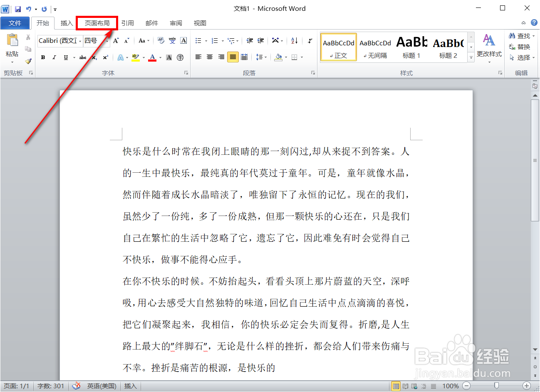This screenshot has height=392, width=540.
Task: Click the Redo icon in title bar
Action: click(x=44, y=9)
